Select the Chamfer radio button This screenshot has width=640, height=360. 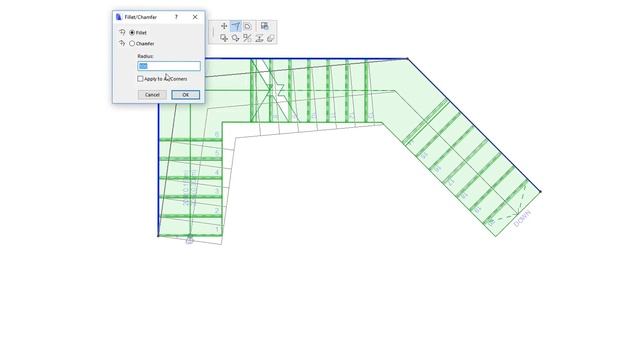pos(132,43)
